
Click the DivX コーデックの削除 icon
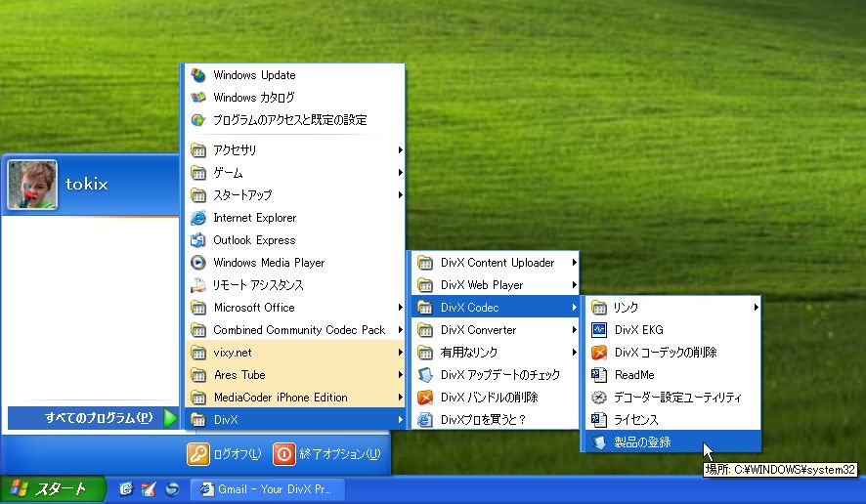pyautogui.click(x=599, y=353)
